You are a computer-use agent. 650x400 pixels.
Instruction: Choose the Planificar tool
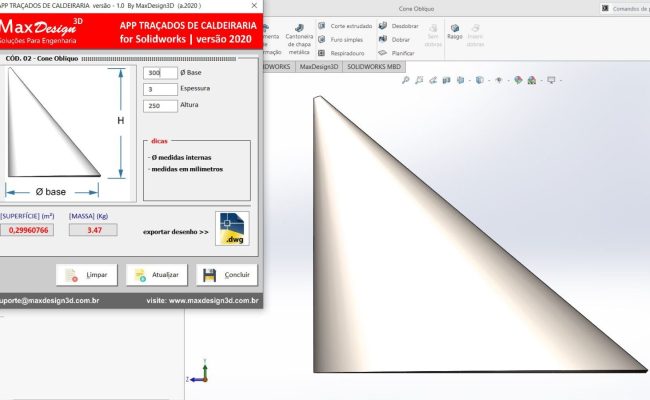397,52
